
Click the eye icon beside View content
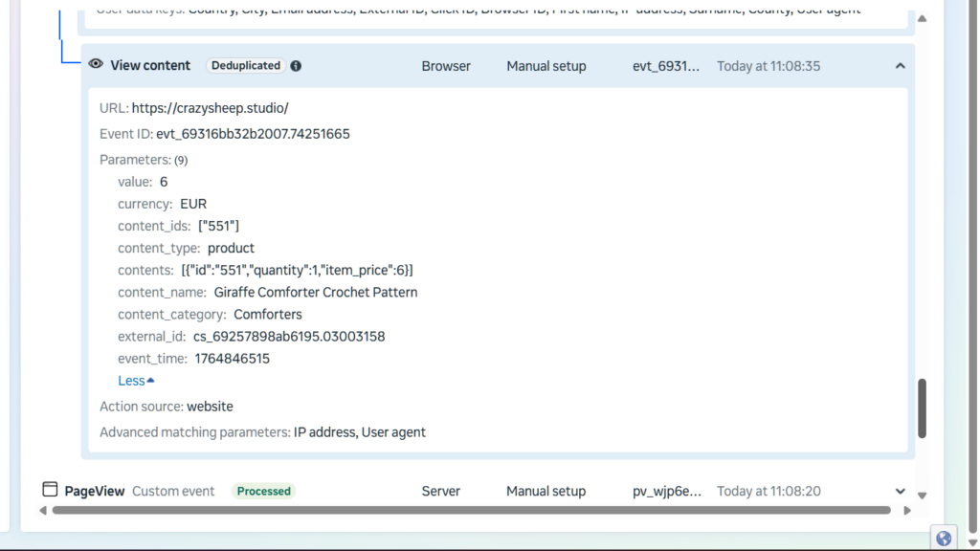pos(96,65)
